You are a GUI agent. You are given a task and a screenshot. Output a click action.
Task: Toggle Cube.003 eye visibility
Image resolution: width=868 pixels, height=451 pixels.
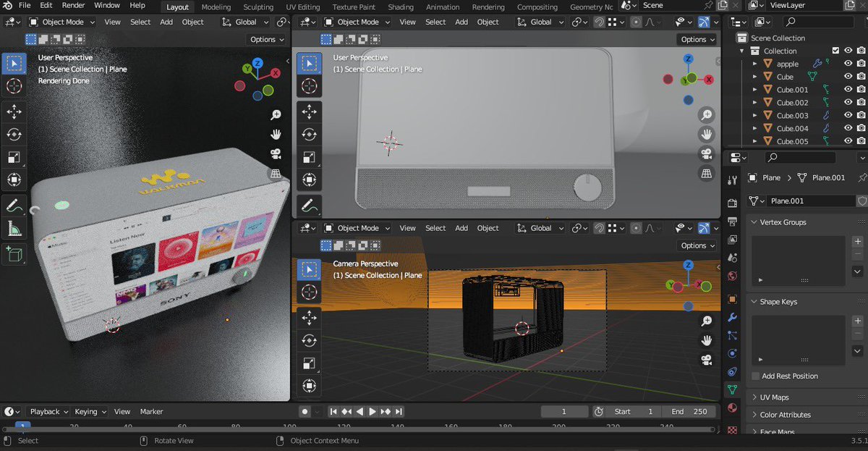(848, 115)
